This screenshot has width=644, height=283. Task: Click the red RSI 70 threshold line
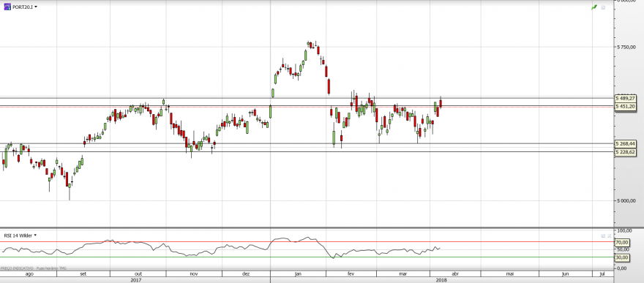(307, 242)
